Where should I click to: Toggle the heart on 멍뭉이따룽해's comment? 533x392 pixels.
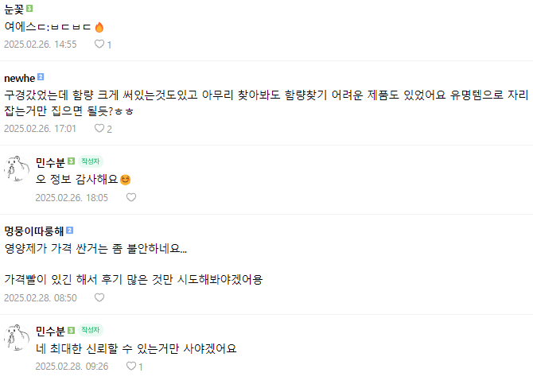[x=99, y=297]
